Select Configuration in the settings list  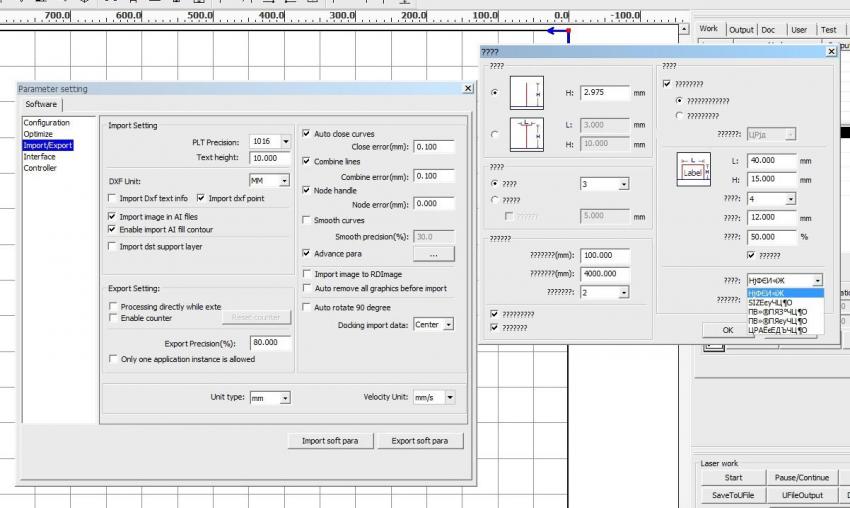pos(47,123)
